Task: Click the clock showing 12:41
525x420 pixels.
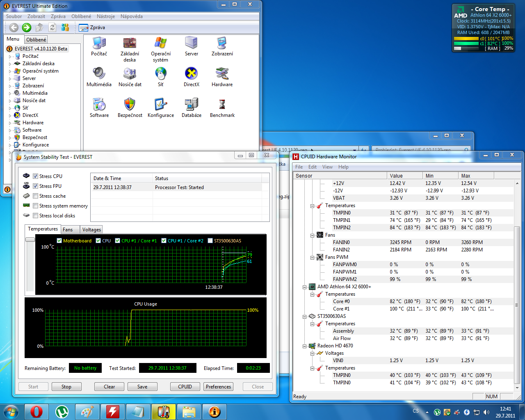Action: (505, 409)
